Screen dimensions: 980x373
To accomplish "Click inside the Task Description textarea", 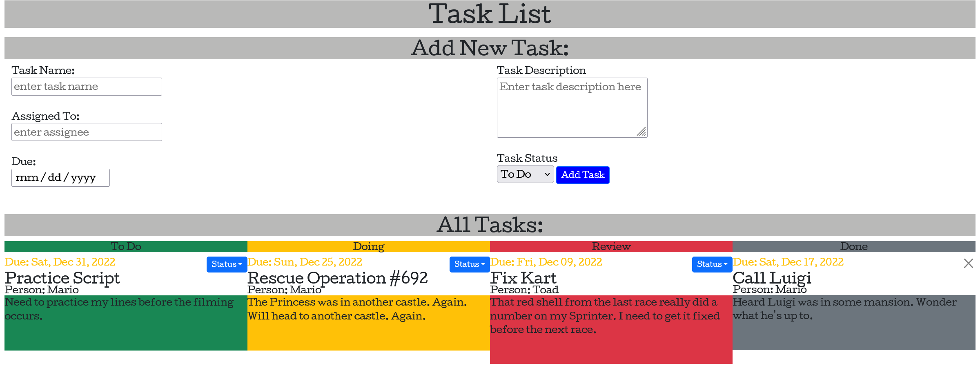I will coord(572,108).
